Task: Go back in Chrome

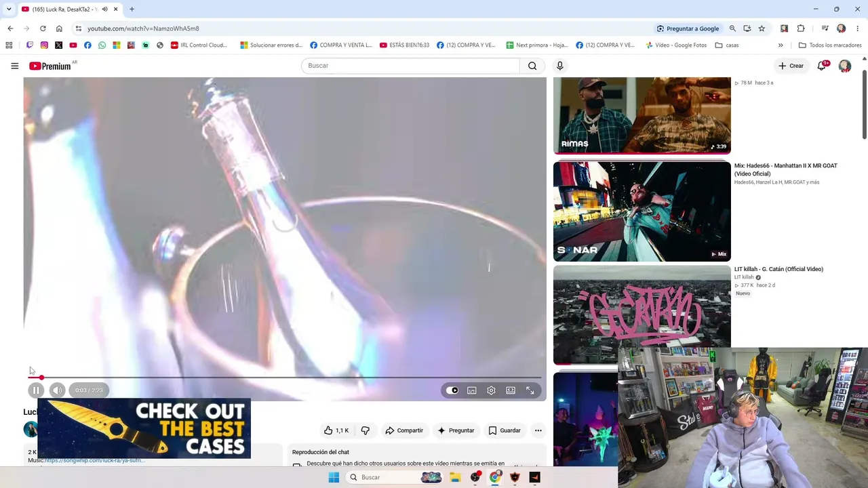Action: pyautogui.click(x=10, y=28)
